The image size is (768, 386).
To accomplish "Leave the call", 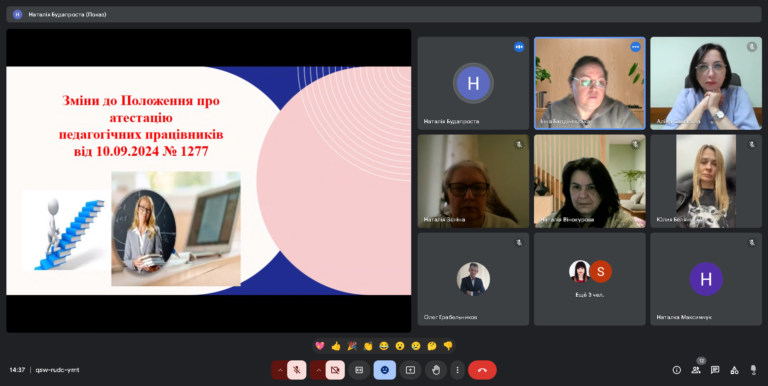I will tap(482, 370).
